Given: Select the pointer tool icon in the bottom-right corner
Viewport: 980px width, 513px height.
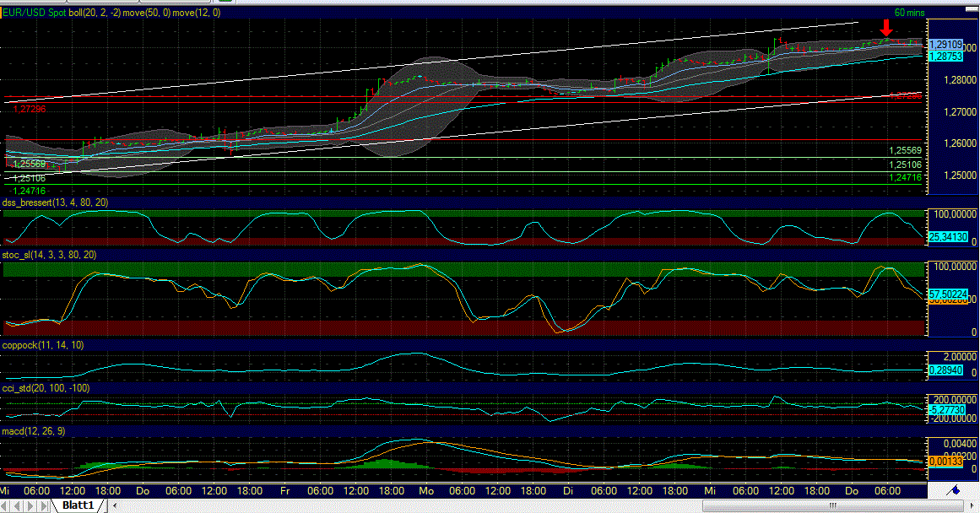Looking at the screenshot, I should [x=956, y=489].
